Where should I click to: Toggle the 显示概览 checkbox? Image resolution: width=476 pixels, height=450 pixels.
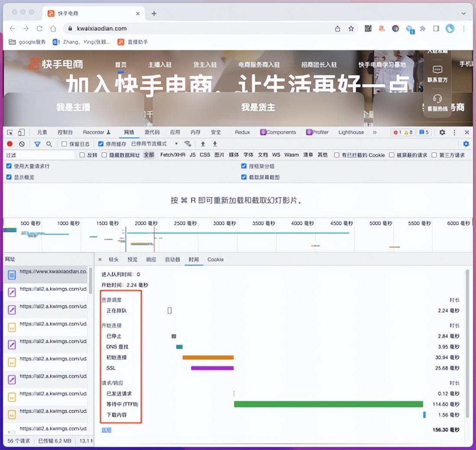pos(9,177)
